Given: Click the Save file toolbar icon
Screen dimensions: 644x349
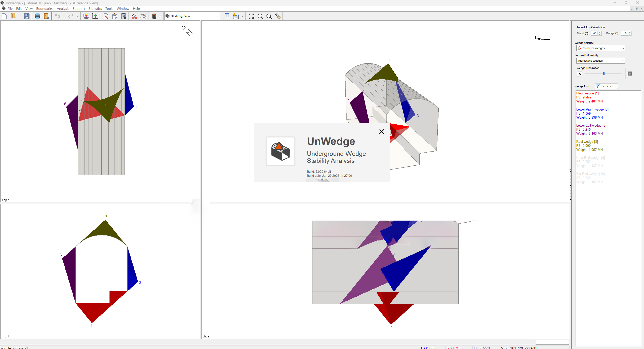Looking at the screenshot, I should click(26, 16).
